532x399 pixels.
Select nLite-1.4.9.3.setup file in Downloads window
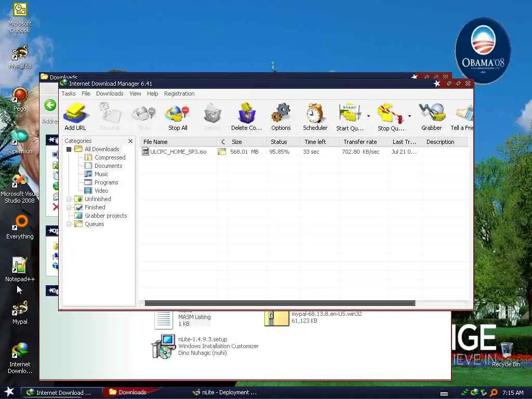pos(206,346)
